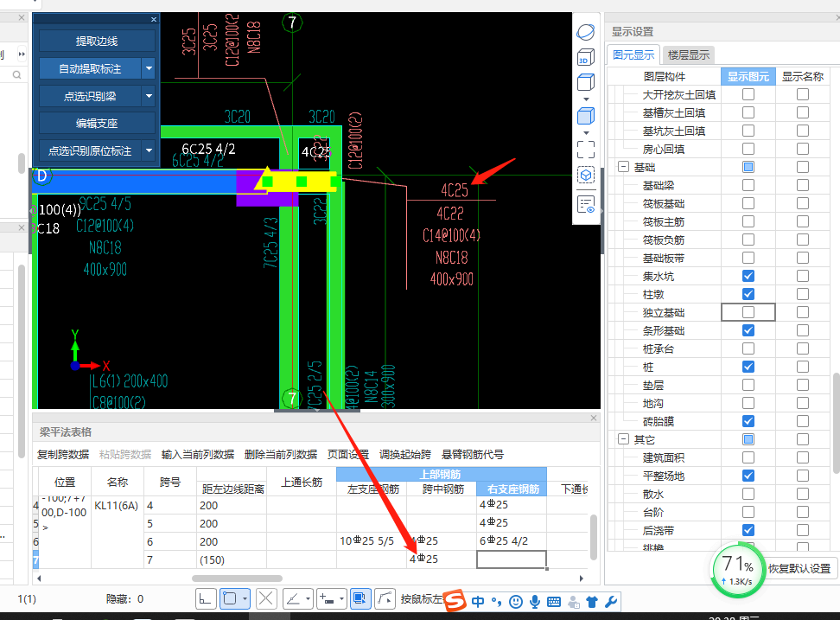This screenshot has width=840, height=620.
Task: Close the 梁平法表格 panel
Action: coord(594,418)
